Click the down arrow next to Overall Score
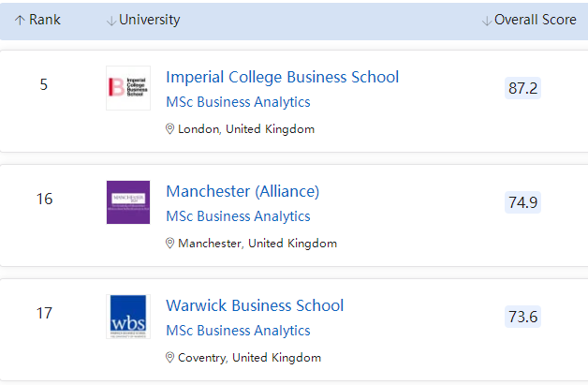Image resolution: width=588 pixels, height=385 pixels. point(487,21)
